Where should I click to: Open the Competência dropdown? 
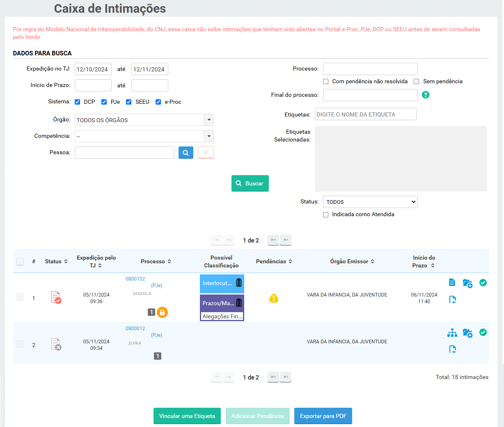tap(209, 136)
